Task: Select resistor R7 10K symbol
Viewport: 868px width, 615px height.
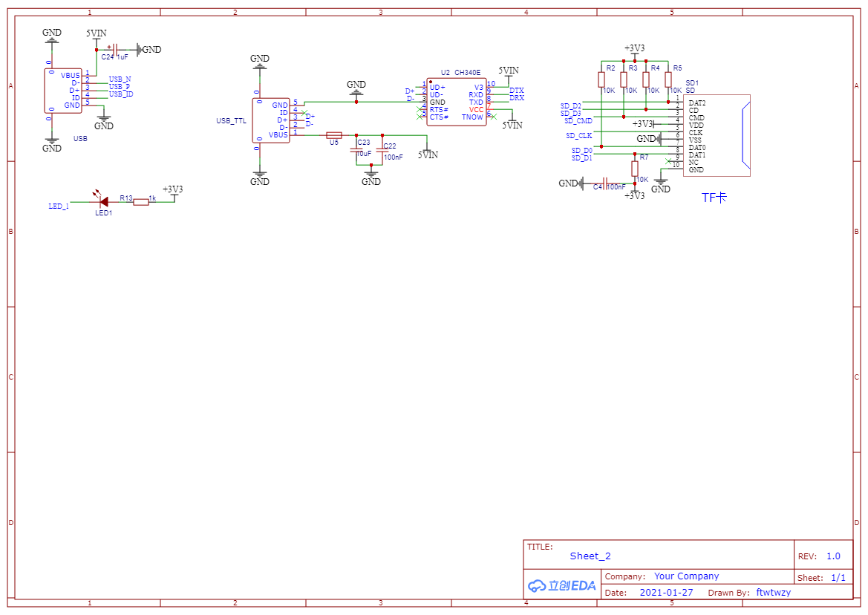Action: point(635,169)
